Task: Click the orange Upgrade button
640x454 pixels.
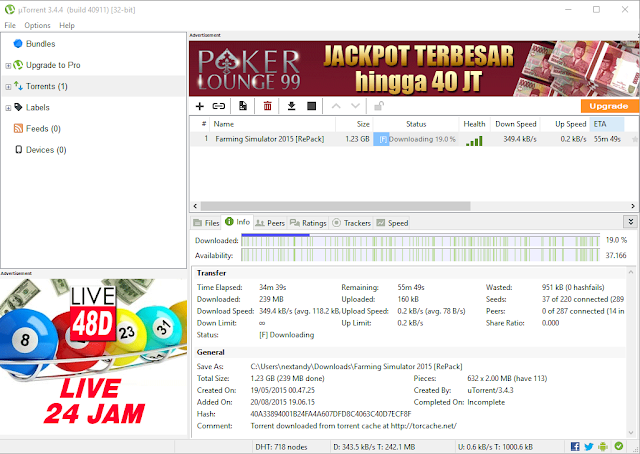Action: point(609,106)
